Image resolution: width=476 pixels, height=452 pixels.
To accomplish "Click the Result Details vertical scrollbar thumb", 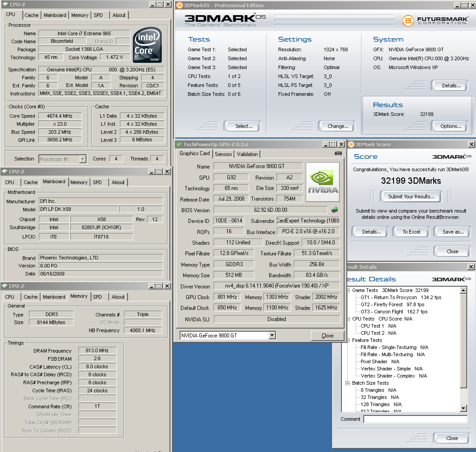I will click(x=463, y=341).
